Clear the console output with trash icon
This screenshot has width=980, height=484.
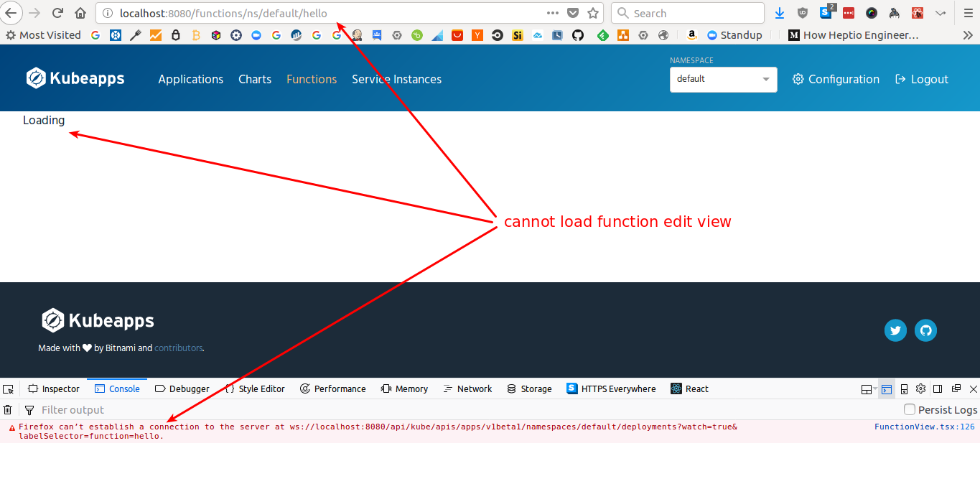[8, 409]
